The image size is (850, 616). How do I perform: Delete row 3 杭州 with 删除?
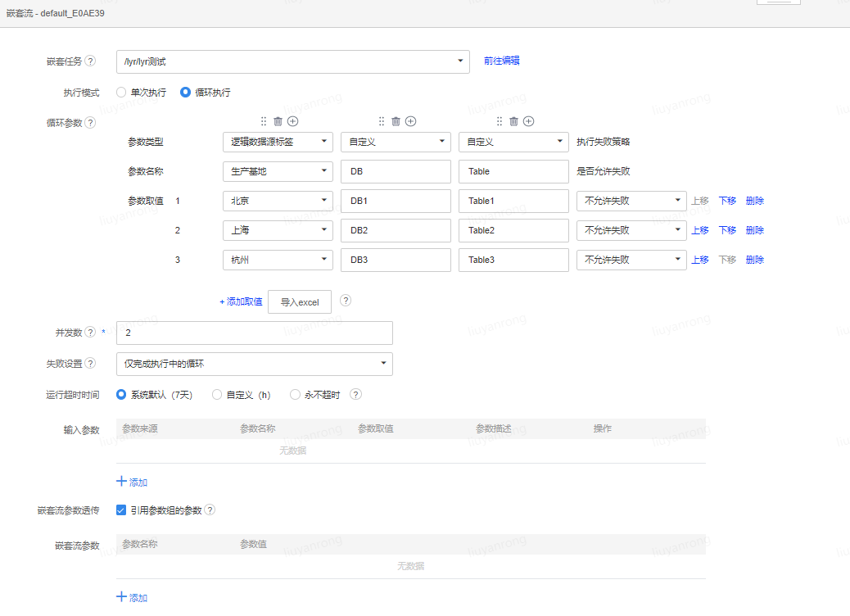[754, 260]
